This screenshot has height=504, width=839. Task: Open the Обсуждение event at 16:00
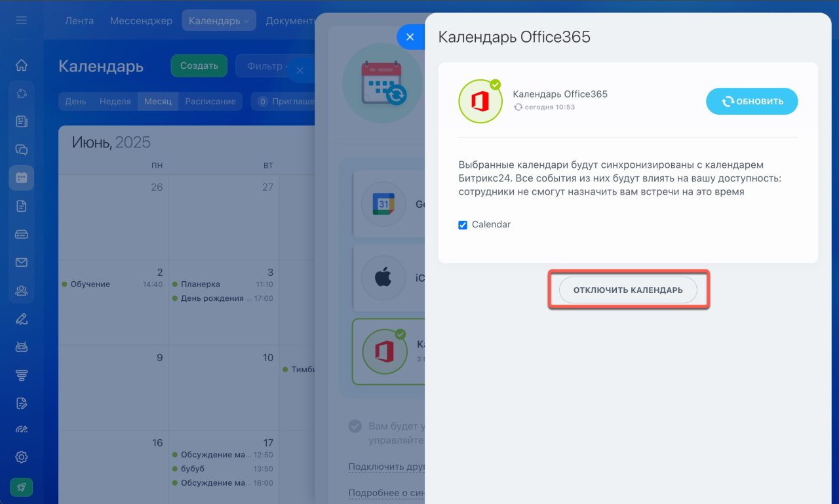coord(222,483)
